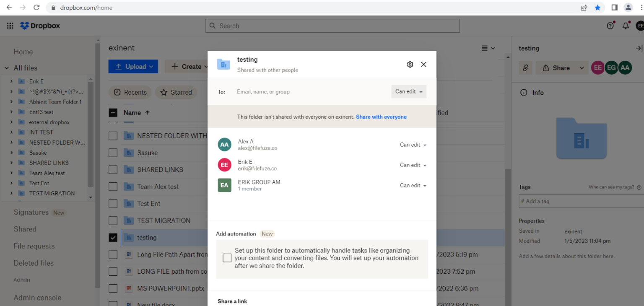Click the copy link icon in the right panel
The width and height of the screenshot is (644, 306).
click(x=525, y=67)
